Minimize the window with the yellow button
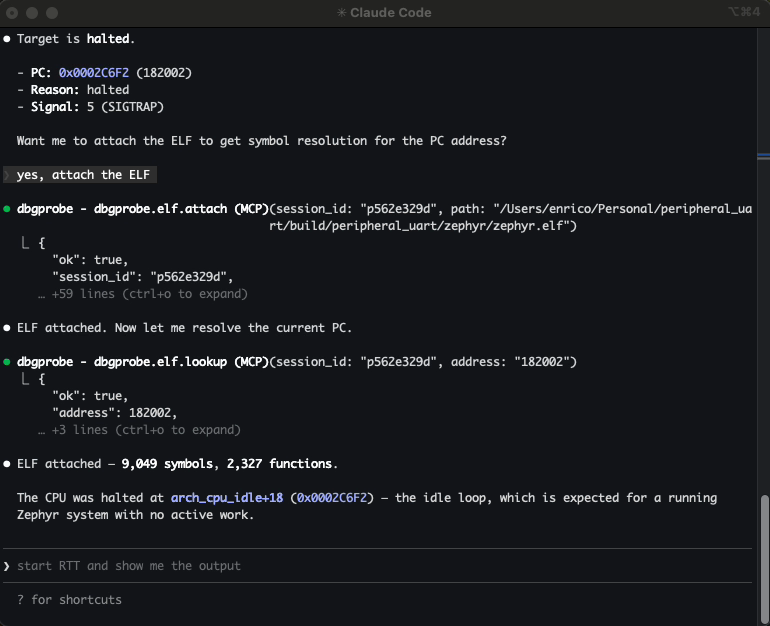This screenshot has width=770, height=626. (x=33, y=13)
